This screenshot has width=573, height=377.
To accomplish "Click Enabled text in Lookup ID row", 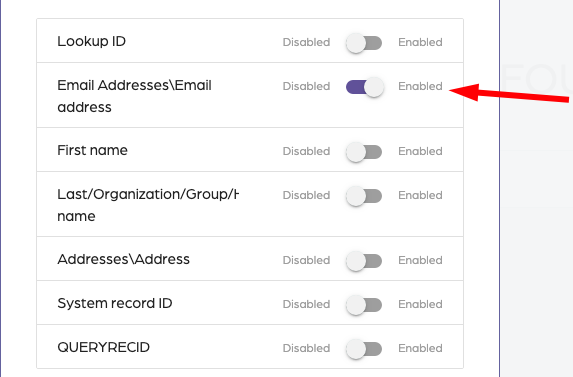I will click(x=420, y=42).
